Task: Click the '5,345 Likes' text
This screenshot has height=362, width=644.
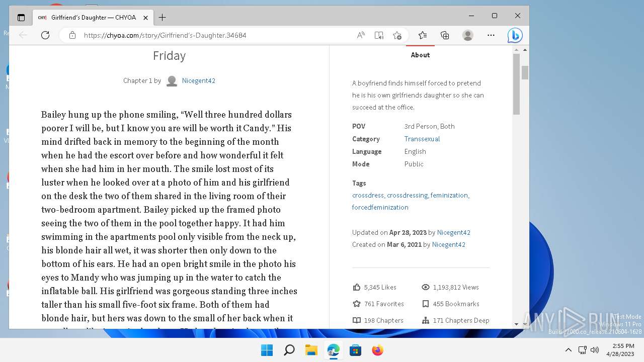Action: pos(380,287)
